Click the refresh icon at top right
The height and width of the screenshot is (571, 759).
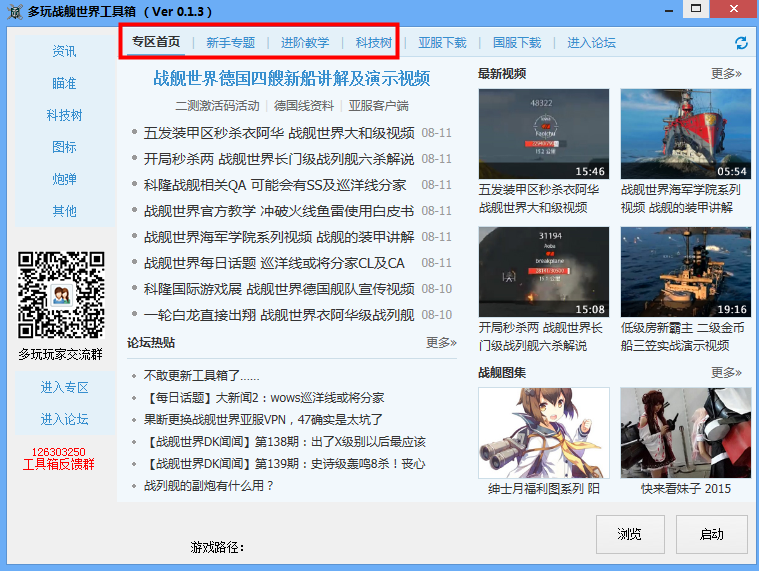pyautogui.click(x=741, y=43)
